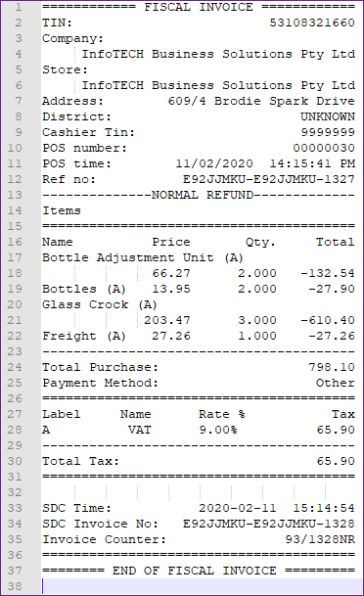Click the FISCAL INVOICE header text
Screen dimensions: 364x596
pyautogui.click(x=198, y=7)
